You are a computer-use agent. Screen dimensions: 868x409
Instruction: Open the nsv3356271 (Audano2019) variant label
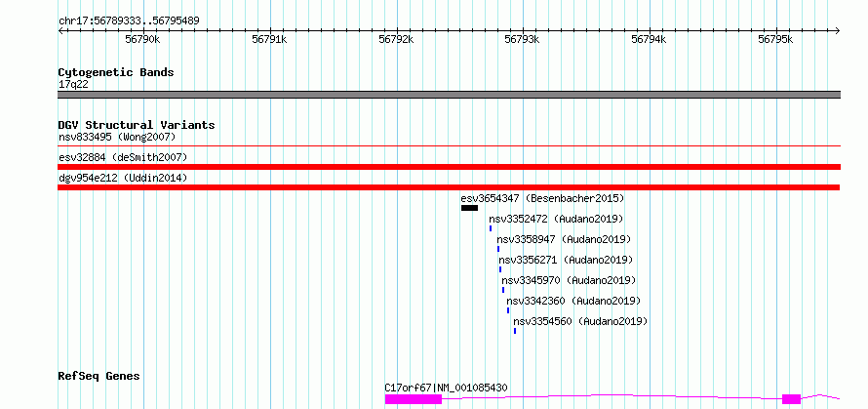click(566, 260)
